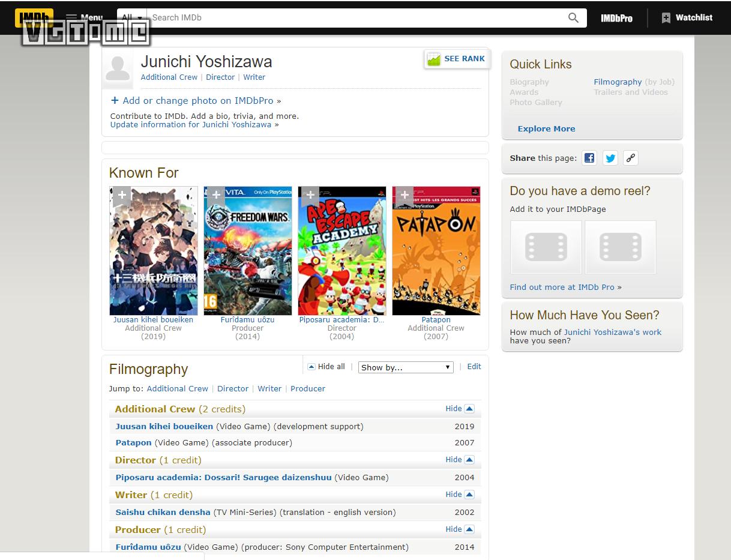Click Director link under name

(220, 77)
